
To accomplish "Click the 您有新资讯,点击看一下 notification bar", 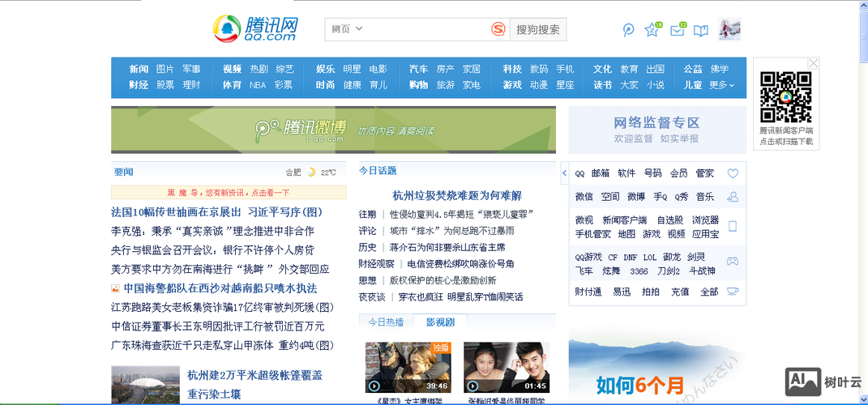I will point(229,193).
